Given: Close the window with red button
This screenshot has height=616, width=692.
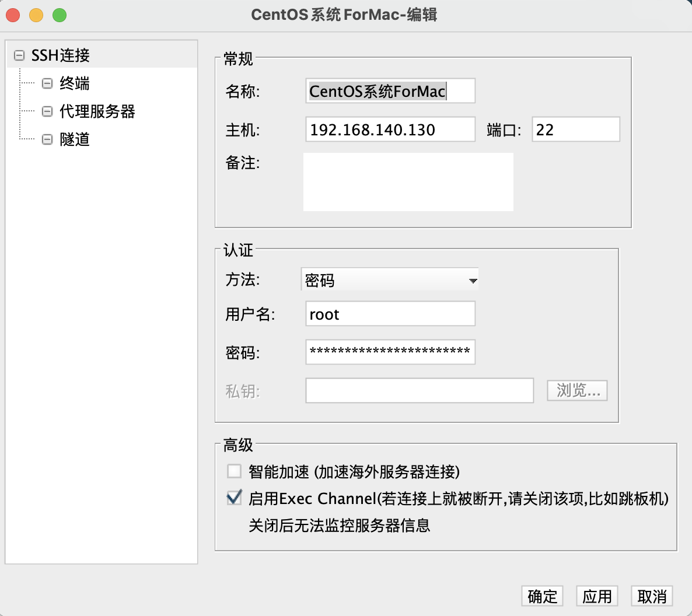Looking at the screenshot, I should (13, 15).
